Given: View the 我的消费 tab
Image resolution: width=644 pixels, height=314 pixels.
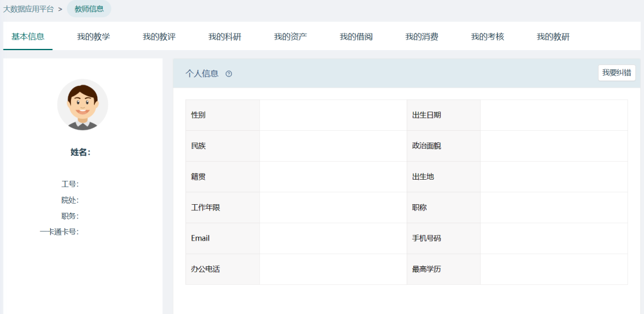Looking at the screenshot, I should (x=422, y=37).
